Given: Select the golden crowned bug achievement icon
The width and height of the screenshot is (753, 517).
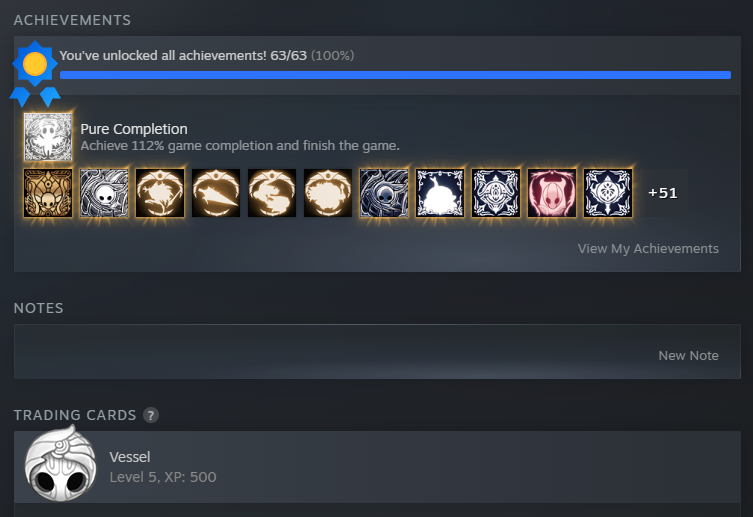Looking at the screenshot, I should (48, 192).
